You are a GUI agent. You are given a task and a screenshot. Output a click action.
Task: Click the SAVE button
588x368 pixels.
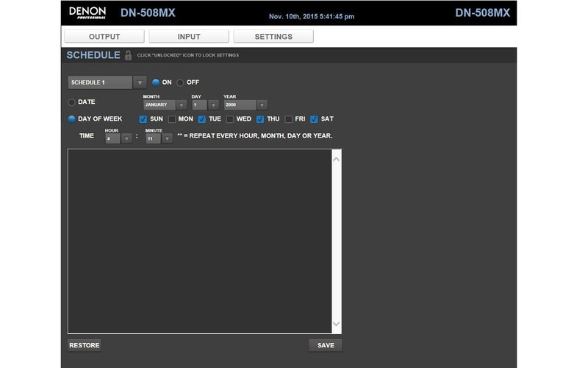(326, 345)
